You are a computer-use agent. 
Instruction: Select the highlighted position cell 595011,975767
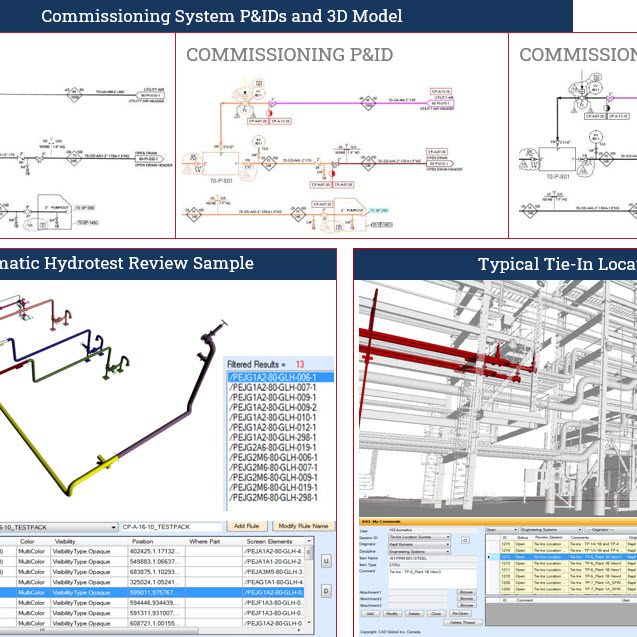[157, 592]
